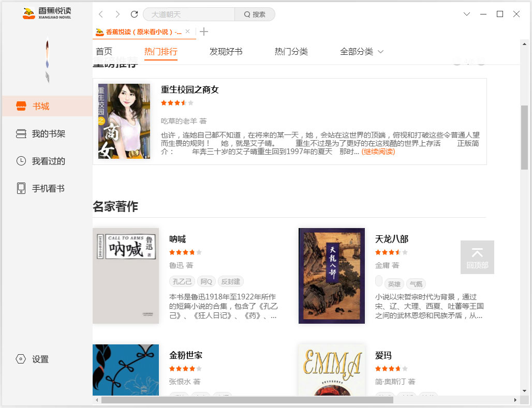Open the 金粉世家 book cover
Viewport: 532px width, 408px height.
point(126,370)
